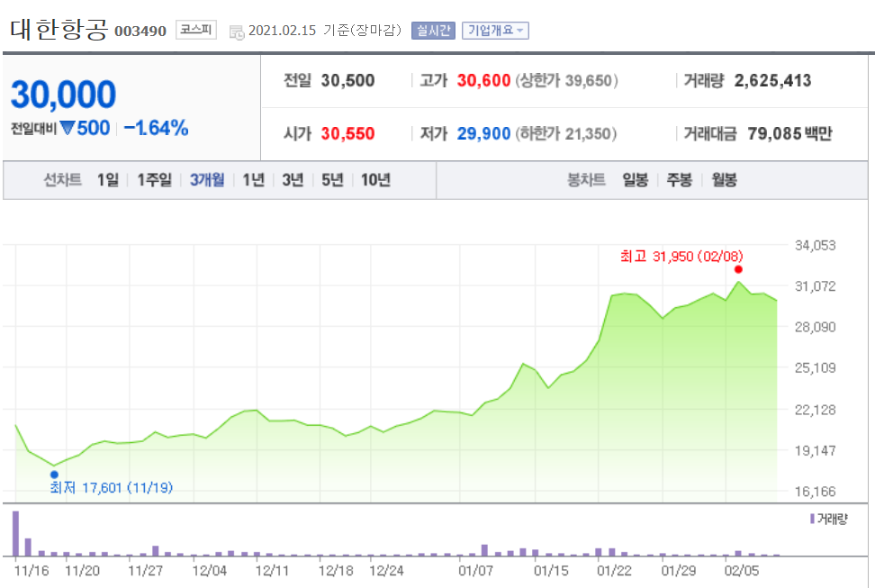Viewport: 875px width, 588px height.
Task: Select the 1년 line chart tab
Action: [253, 180]
